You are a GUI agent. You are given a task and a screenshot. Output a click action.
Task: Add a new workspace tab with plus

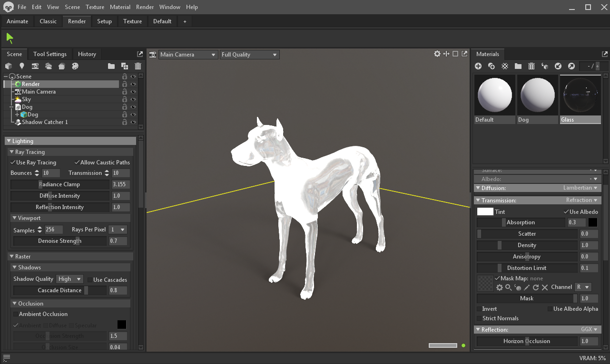tap(185, 21)
